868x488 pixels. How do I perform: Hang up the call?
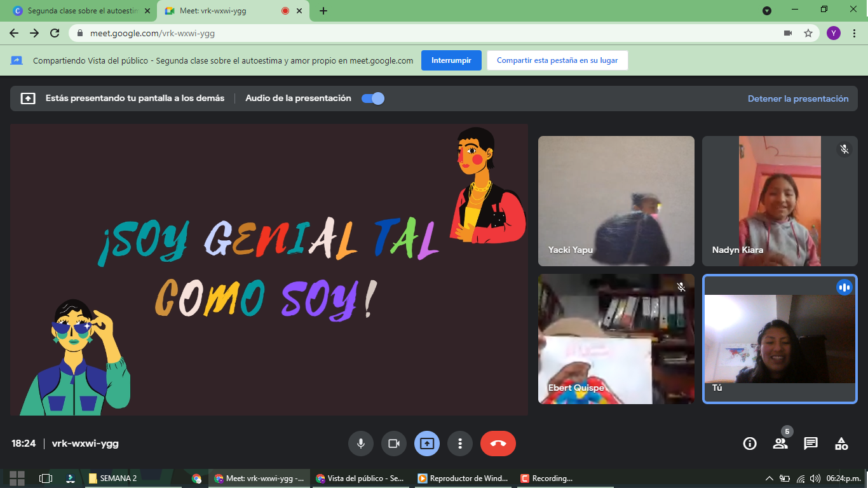tap(498, 444)
